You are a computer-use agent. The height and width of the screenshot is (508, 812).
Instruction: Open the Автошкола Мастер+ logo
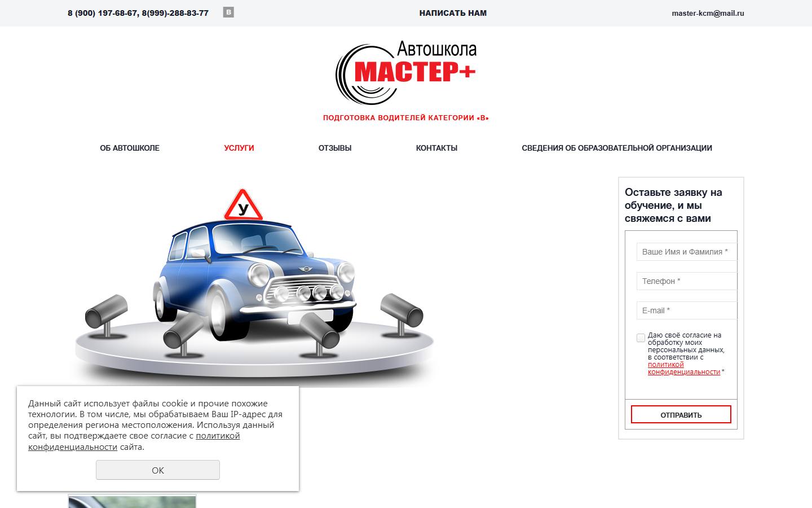click(x=406, y=72)
